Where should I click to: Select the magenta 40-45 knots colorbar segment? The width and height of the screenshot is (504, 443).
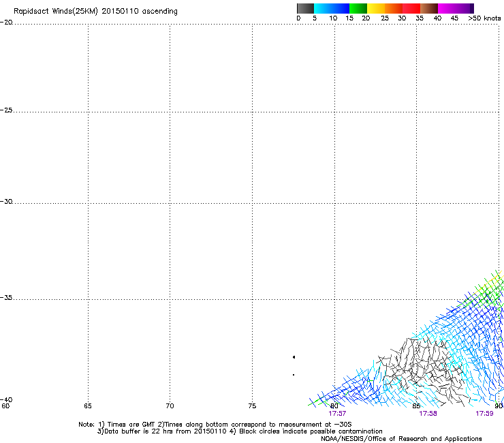click(447, 8)
